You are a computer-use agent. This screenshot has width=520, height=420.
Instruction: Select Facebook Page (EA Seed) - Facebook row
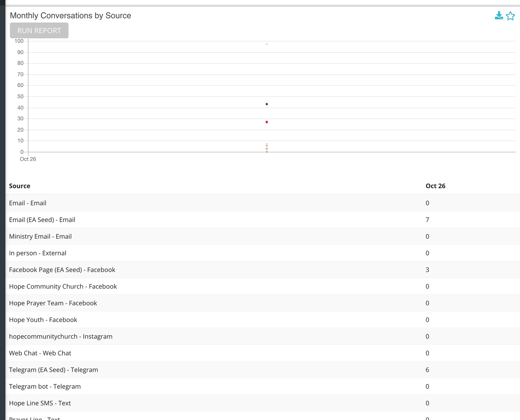click(263, 270)
